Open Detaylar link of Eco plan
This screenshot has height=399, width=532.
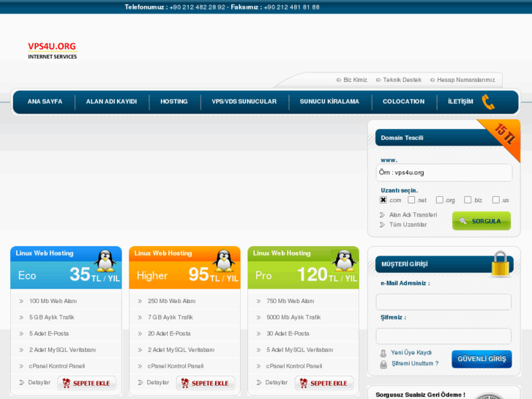(x=39, y=383)
